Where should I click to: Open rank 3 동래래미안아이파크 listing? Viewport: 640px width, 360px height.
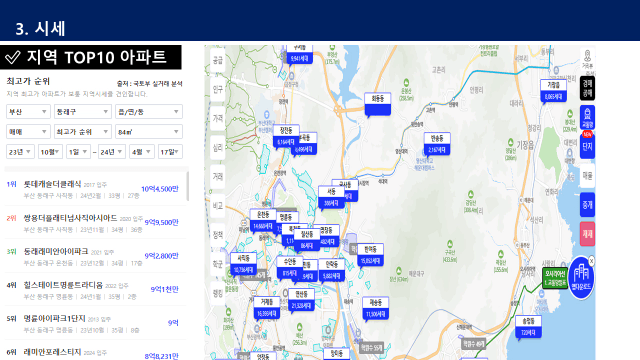(x=94, y=256)
